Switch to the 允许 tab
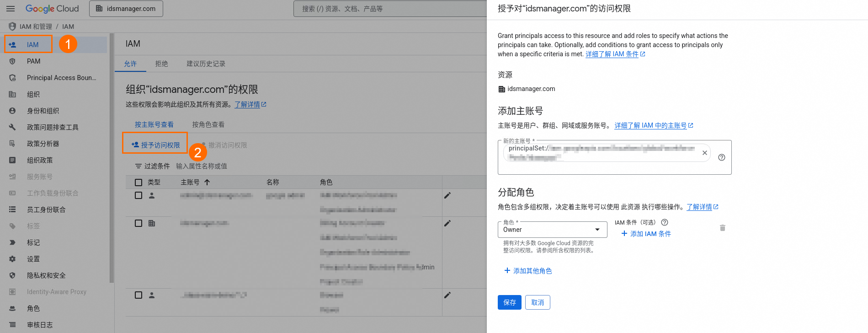Image resolution: width=868 pixels, height=333 pixels. click(130, 64)
